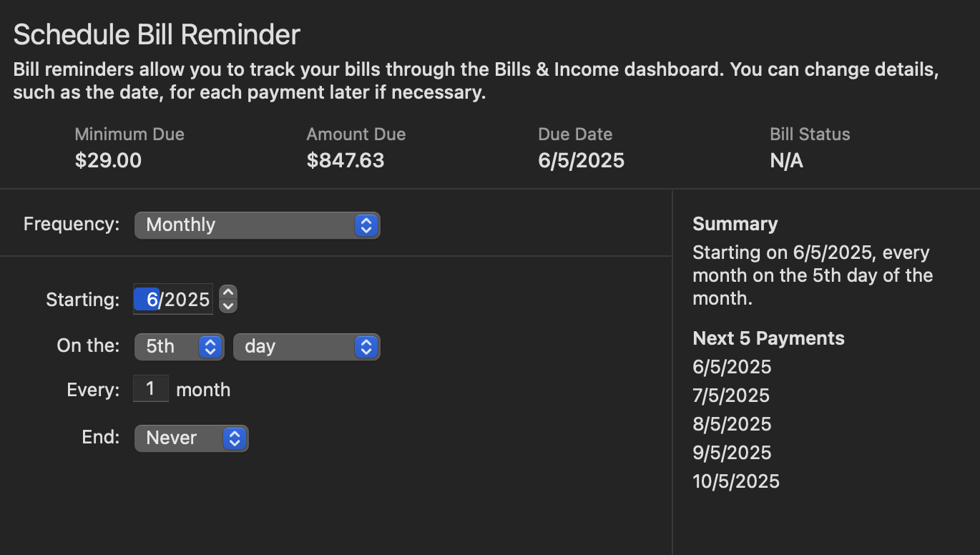Select first payment 6/5/2025 under Next 5 Payments
This screenshot has height=555, width=980.
[x=732, y=367]
